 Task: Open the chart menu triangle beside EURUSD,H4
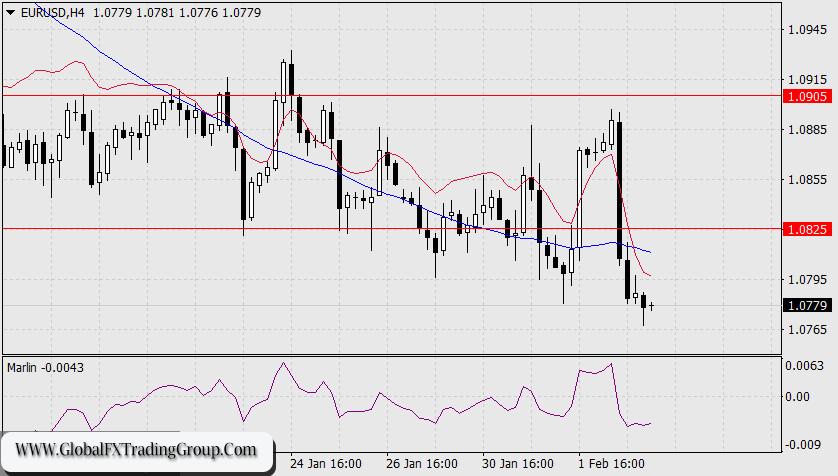click(x=11, y=12)
